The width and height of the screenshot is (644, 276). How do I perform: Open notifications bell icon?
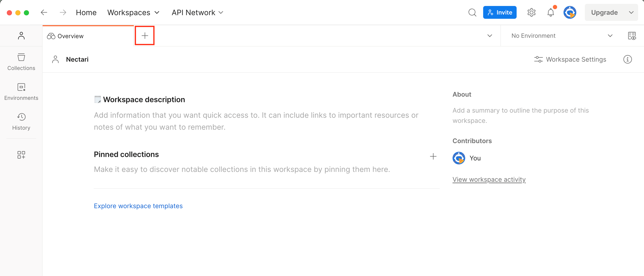tap(550, 13)
